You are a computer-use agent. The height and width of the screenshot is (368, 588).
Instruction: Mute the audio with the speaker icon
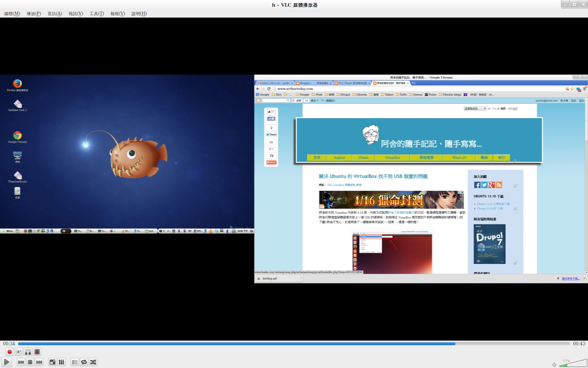point(554,364)
